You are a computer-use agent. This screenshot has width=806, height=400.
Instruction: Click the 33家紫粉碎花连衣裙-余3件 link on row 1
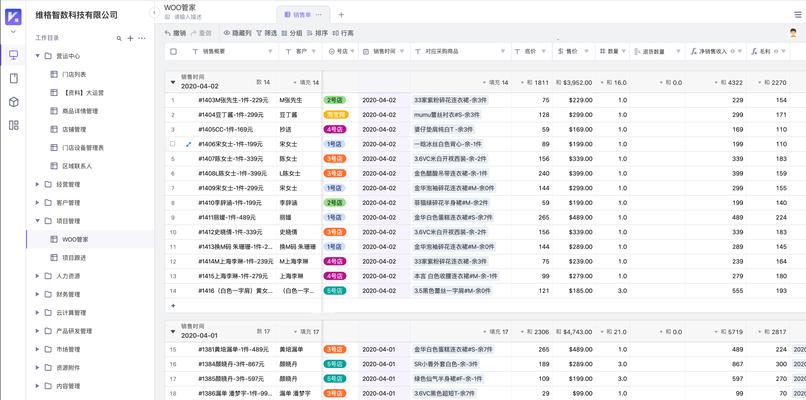coord(450,100)
